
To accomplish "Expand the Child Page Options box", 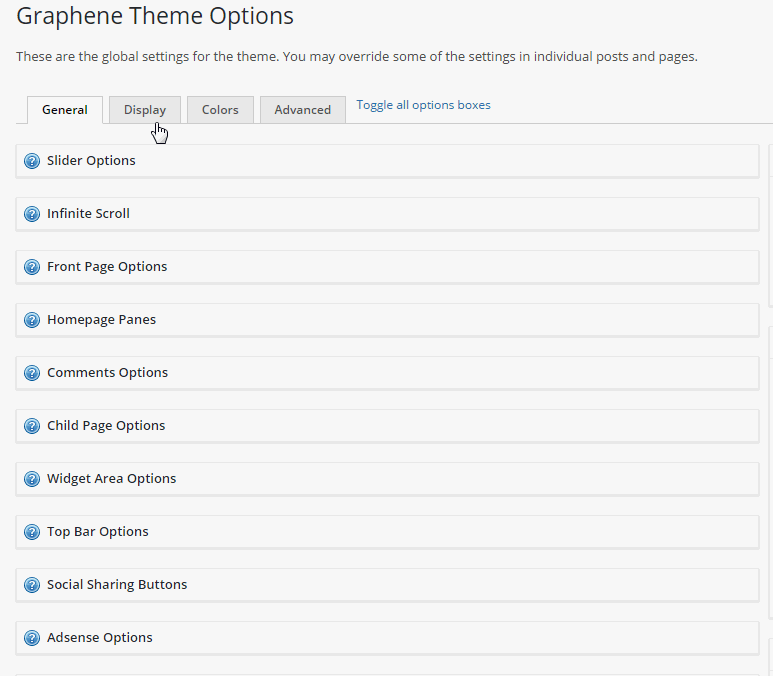I will tap(387, 426).
